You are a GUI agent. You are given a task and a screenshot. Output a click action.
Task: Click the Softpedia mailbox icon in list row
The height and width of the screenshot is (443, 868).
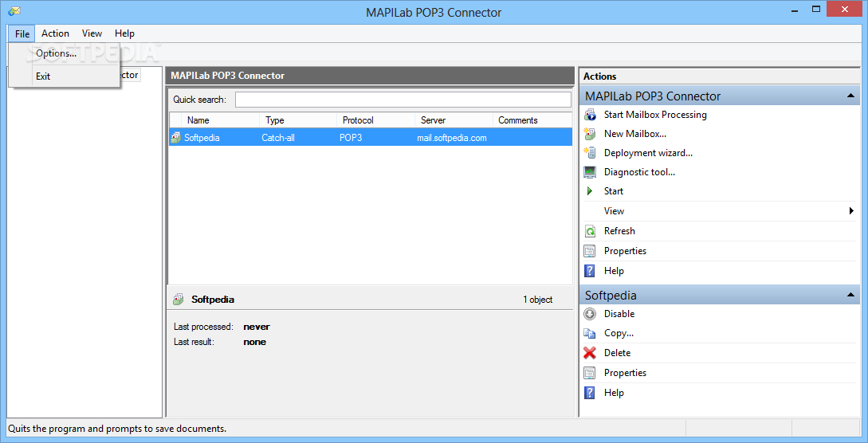pyautogui.click(x=176, y=138)
